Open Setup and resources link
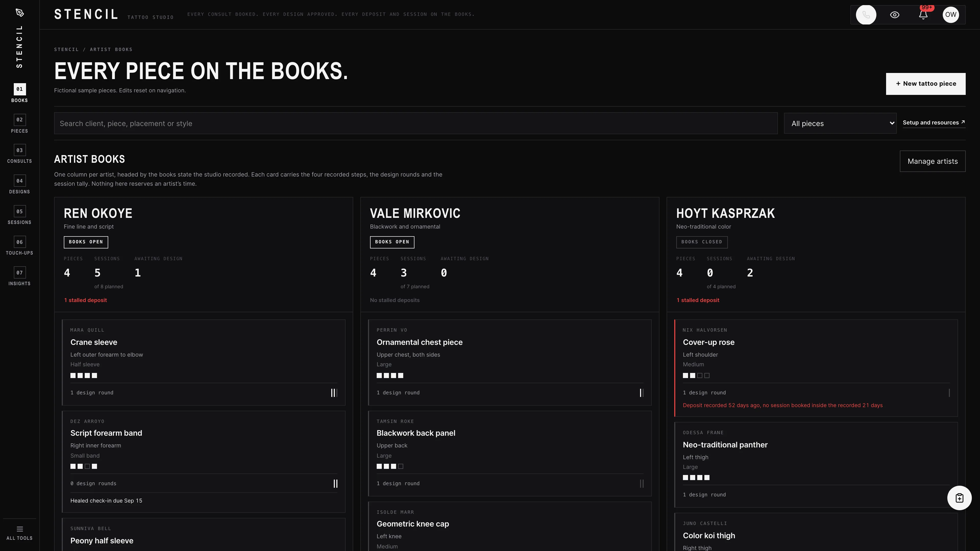Screen dimensions: 980x551 pos(934,122)
